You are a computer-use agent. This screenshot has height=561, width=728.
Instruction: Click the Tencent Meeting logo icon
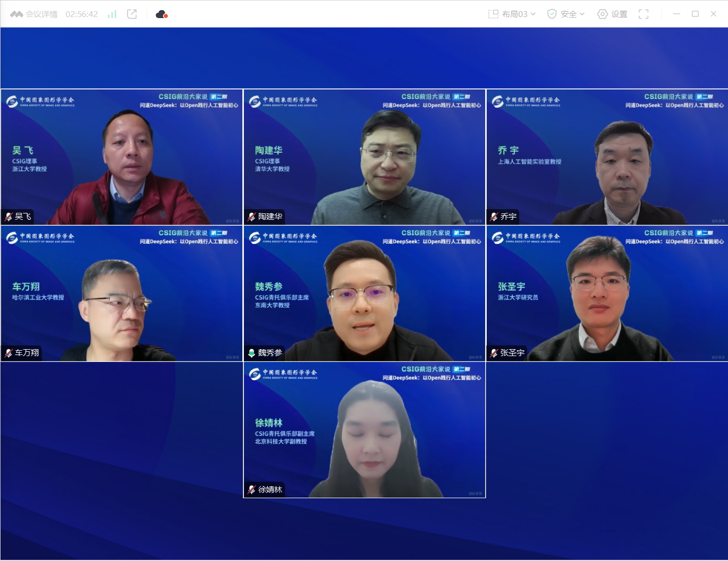tap(17, 14)
